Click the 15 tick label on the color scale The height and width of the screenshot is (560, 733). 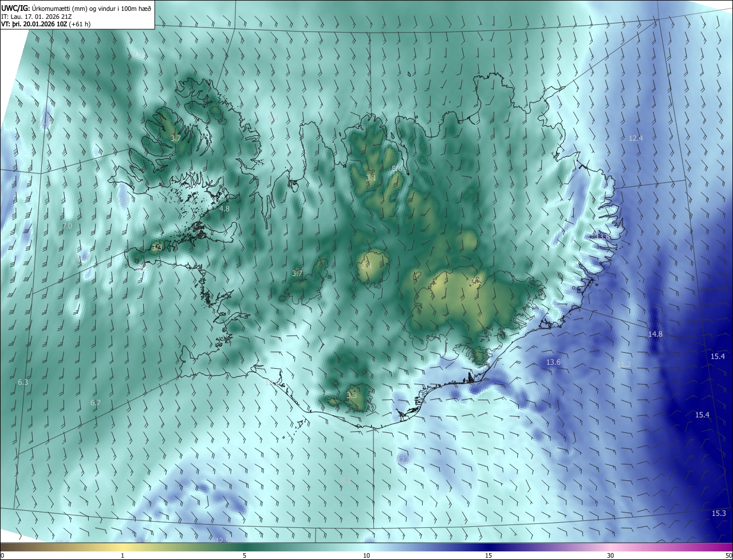(x=488, y=555)
